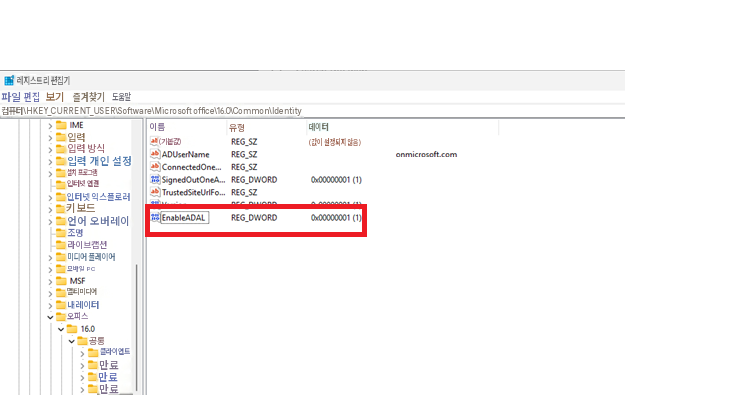750x395 pixels.
Task: Expand the 키보드 tree node
Action: coord(50,209)
